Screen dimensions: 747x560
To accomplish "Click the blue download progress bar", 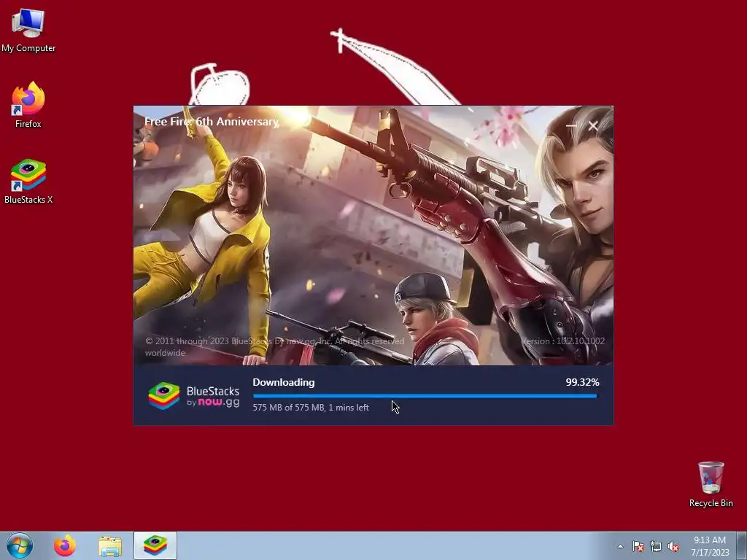I will (425, 396).
